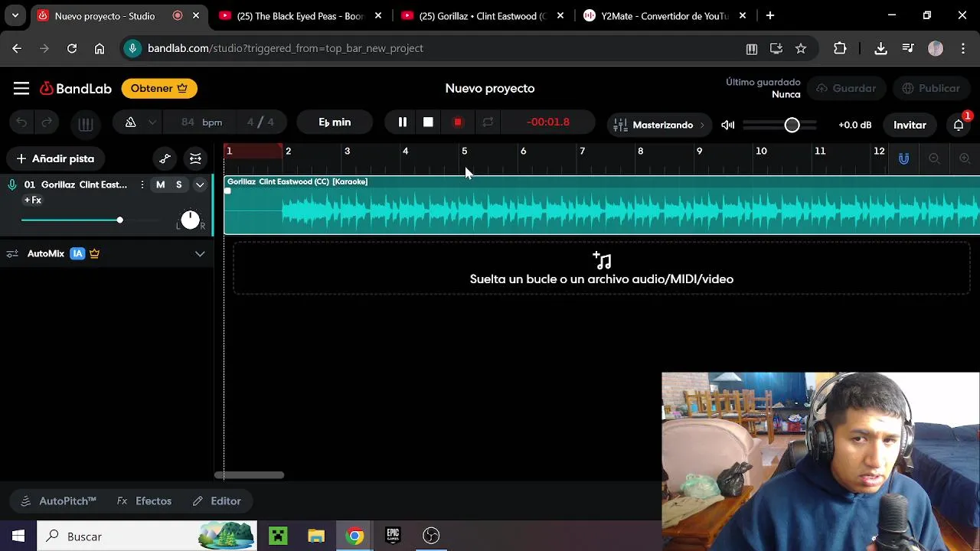This screenshot has height=551, width=980.
Task: Open the 4 / 4 time signature selector
Action: point(260,122)
